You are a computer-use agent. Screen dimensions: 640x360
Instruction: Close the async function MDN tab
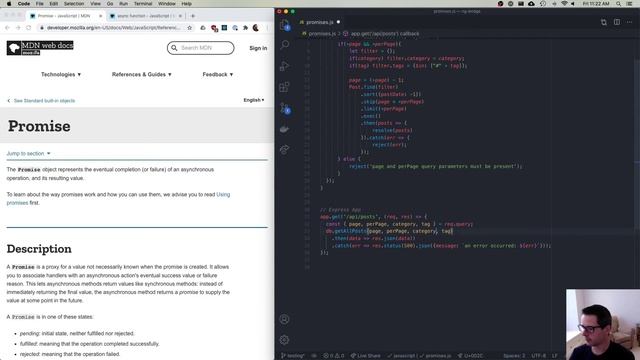pyautogui.click(x=180, y=16)
